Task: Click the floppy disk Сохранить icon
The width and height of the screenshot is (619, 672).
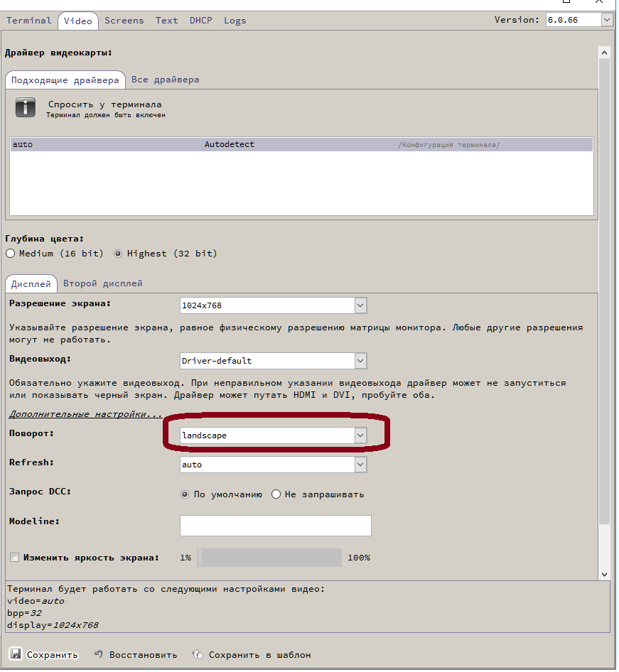Action: 15,654
